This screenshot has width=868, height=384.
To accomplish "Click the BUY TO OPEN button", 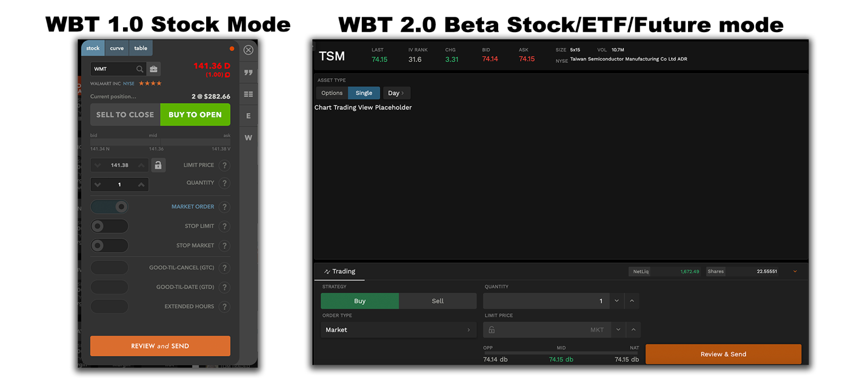I will pyautogui.click(x=195, y=114).
